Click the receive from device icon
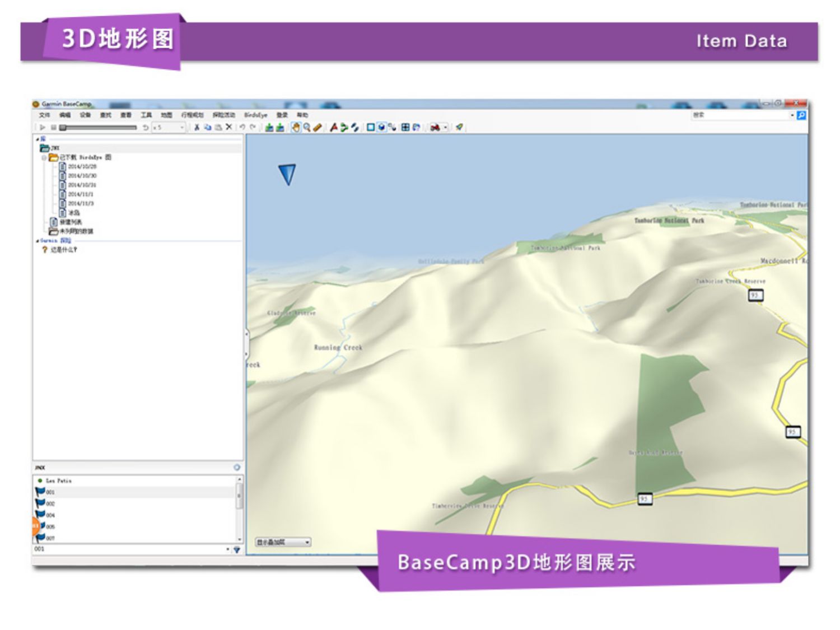The height and width of the screenshot is (630, 840). [x=280, y=128]
